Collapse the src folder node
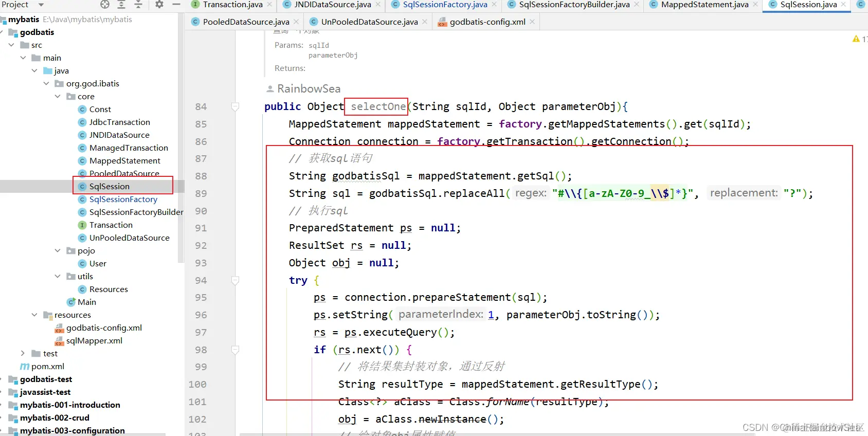The height and width of the screenshot is (436, 868). (11, 45)
